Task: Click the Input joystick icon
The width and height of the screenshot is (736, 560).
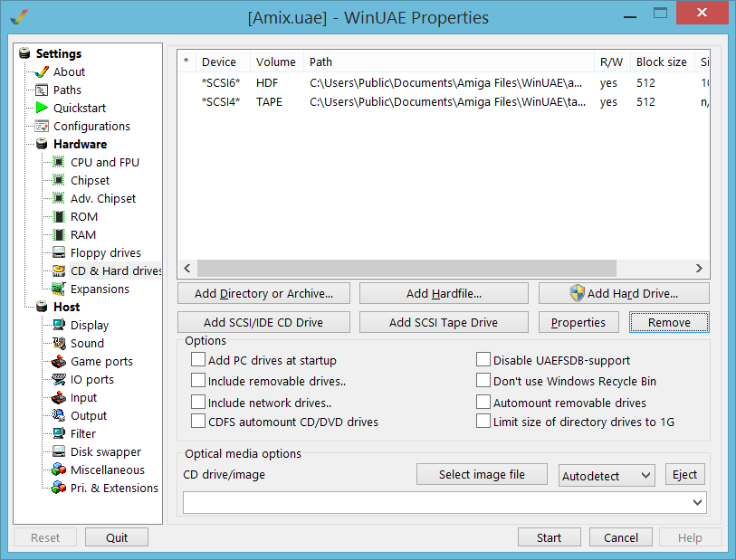Action: 59,398
